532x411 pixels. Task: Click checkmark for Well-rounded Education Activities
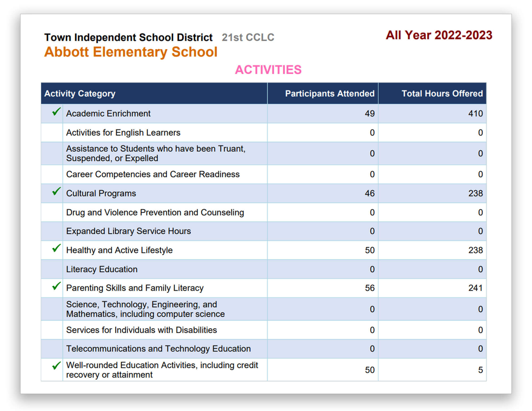56,366
